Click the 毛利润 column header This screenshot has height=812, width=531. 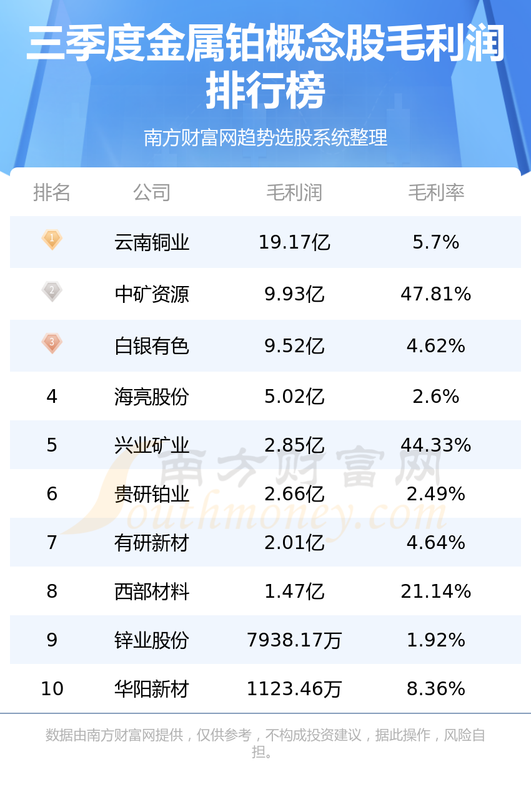294,192
